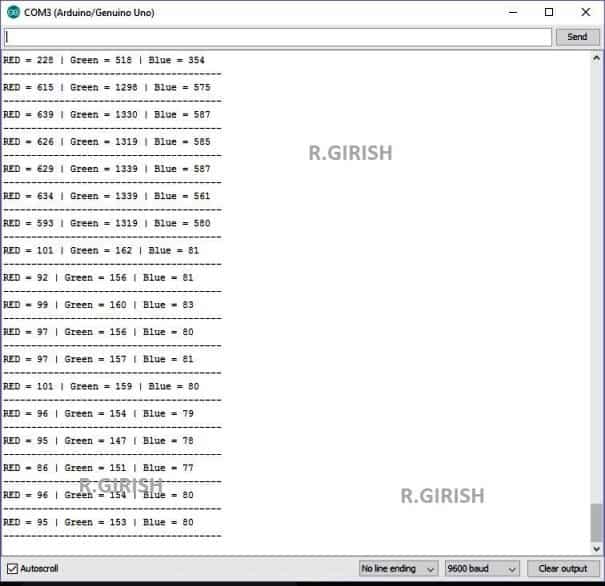This screenshot has height=586, width=605.
Task: Click the window title 'COM3 (Arduino/Genuino Uno)'
Action: [89, 12]
